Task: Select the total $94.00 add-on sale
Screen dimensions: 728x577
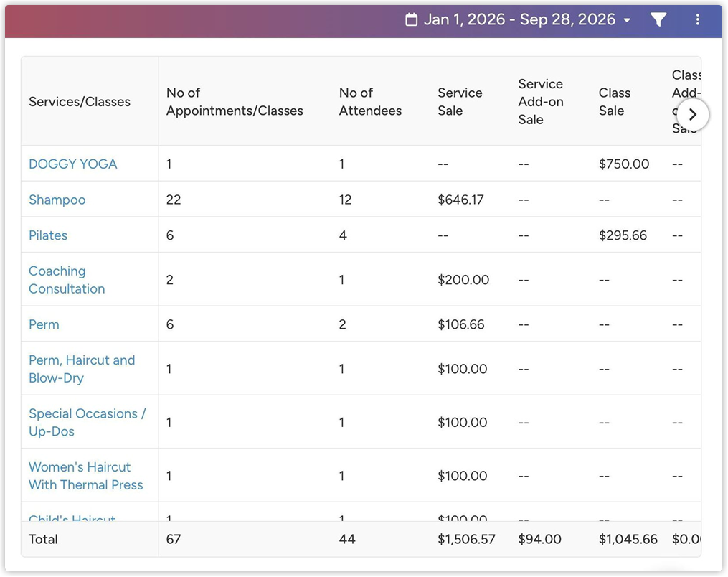Action: (539, 539)
